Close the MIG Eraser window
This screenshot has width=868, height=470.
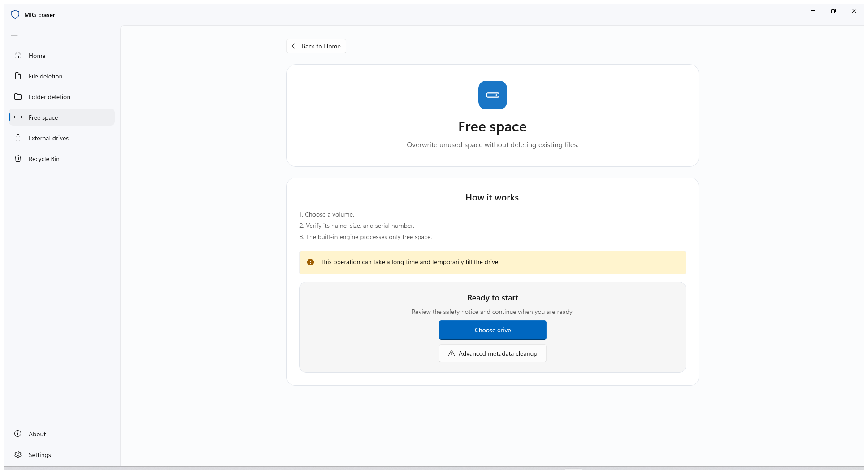[x=854, y=11]
